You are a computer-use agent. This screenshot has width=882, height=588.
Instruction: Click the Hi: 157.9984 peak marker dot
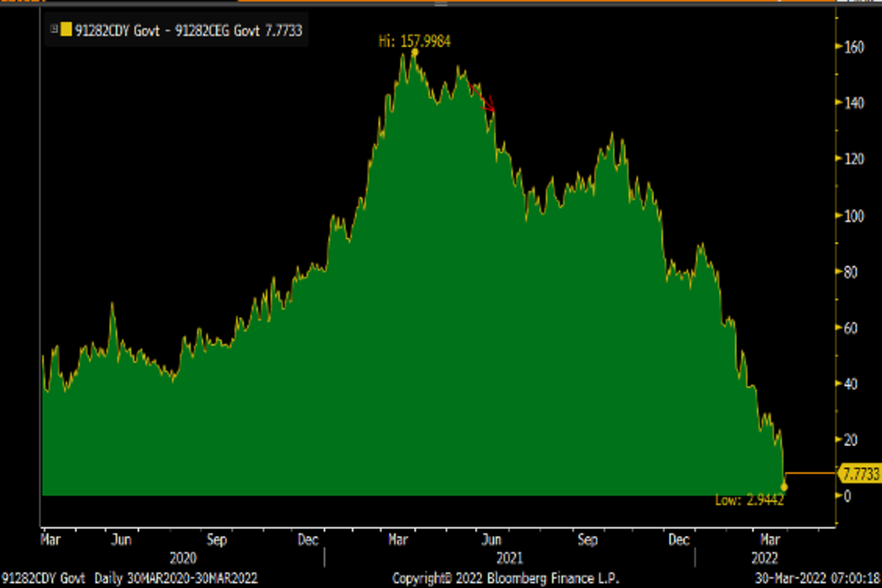(x=415, y=52)
